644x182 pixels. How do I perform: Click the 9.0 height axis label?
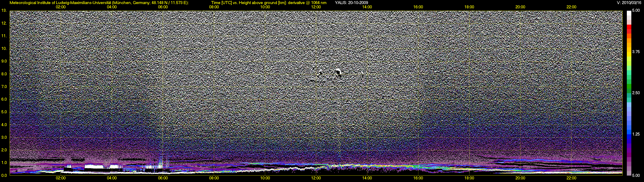4,61
